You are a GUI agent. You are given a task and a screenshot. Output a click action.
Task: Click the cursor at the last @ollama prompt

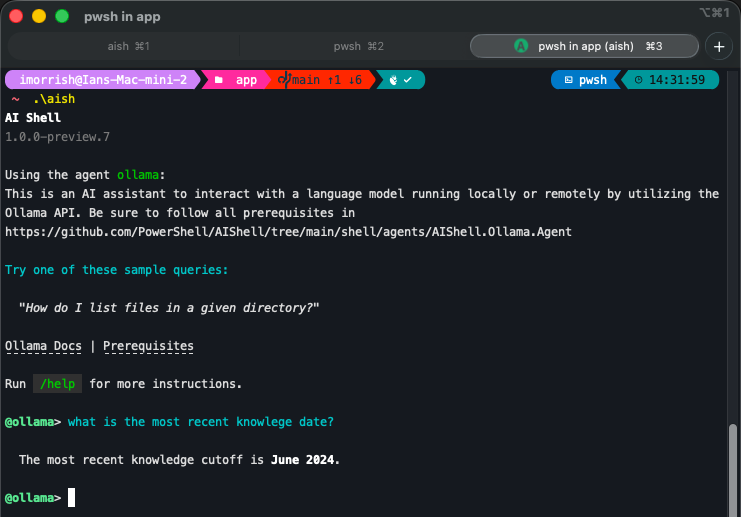click(71, 498)
